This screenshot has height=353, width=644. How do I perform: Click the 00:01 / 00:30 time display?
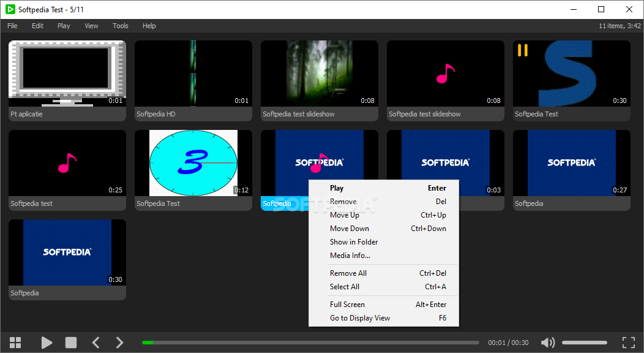508,343
